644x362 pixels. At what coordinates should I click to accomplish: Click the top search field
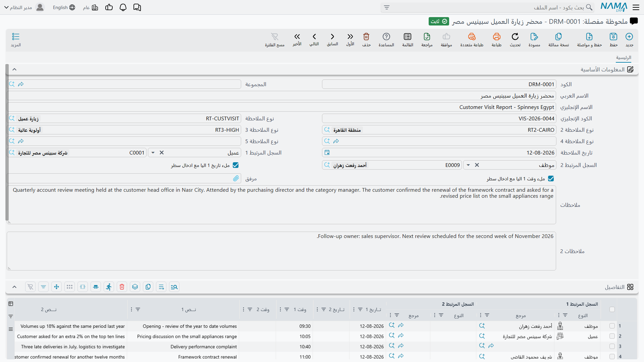pos(487,7)
